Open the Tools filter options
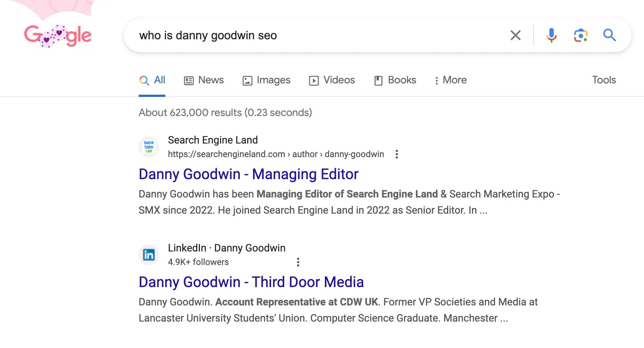Viewport: 644px width, 348px height. click(604, 80)
